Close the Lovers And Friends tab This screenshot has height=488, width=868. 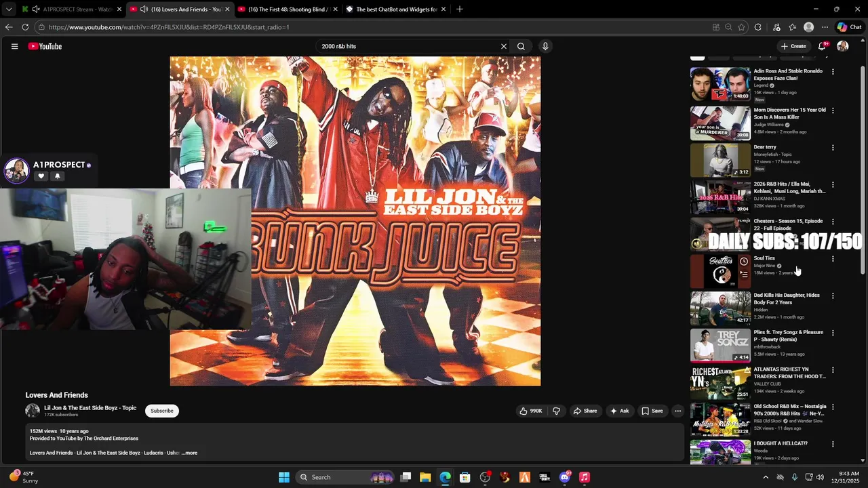pyautogui.click(x=227, y=9)
